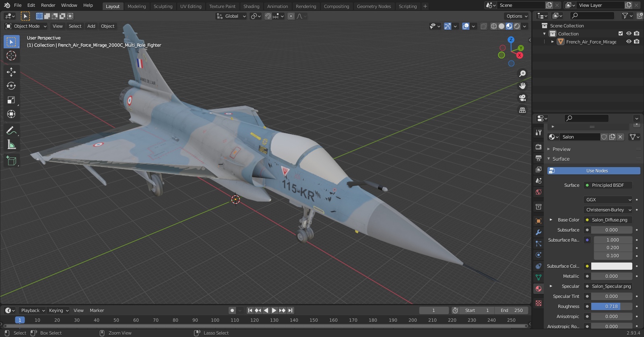Switch to wireframe viewport shading
Image resolution: width=644 pixels, height=337 pixels.
[493, 26]
